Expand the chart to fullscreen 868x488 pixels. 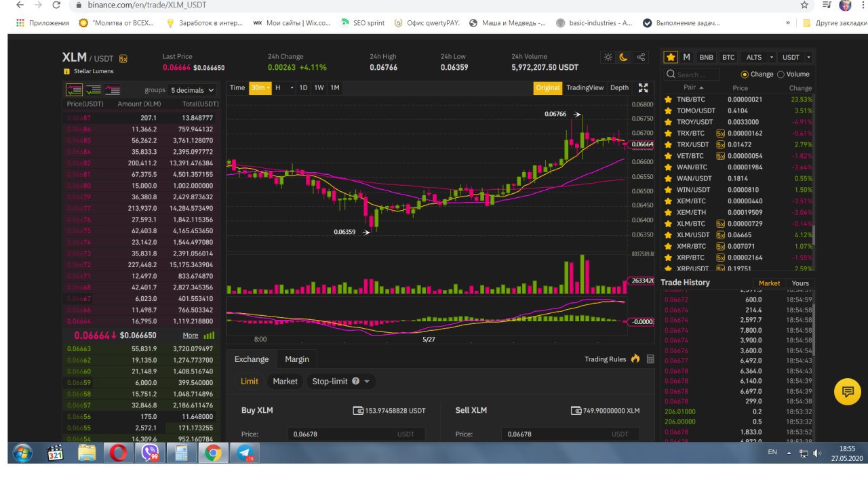[644, 87]
